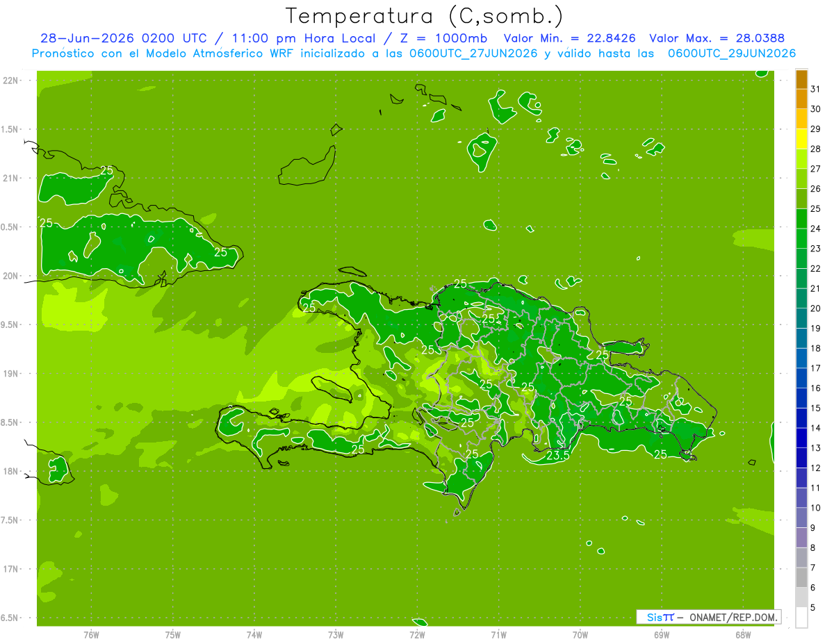
Task: Click the '73W' longitude label
Action: [336, 635]
